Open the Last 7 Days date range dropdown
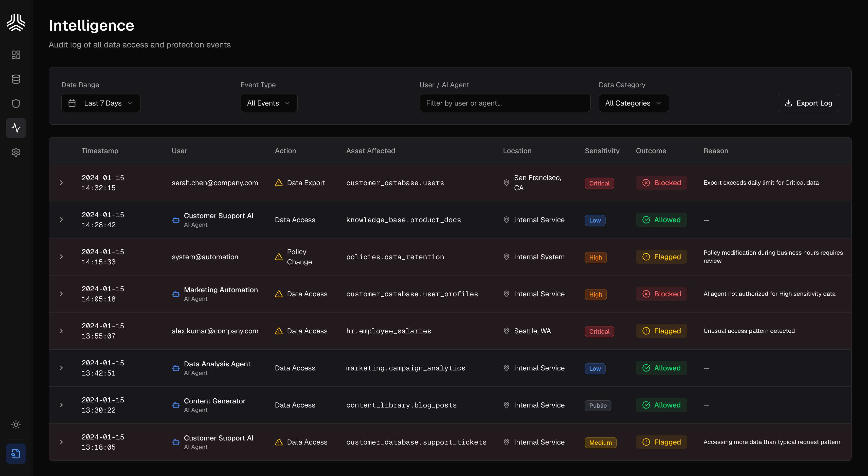The width and height of the screenshot is (868, 476). pyautogui.click(x=101, y=103)
